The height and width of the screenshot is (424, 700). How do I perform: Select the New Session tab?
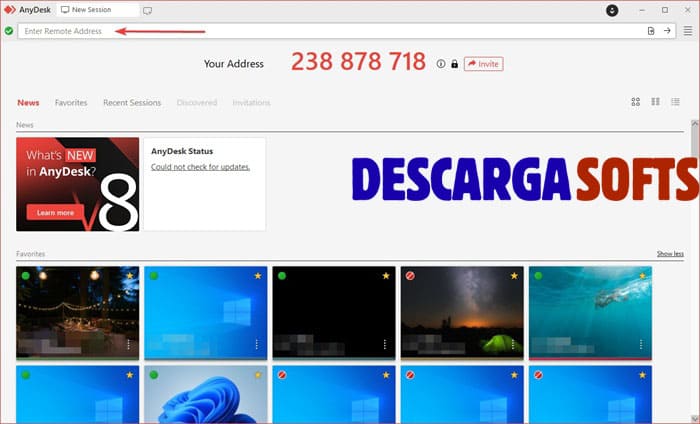pos(97,10)
